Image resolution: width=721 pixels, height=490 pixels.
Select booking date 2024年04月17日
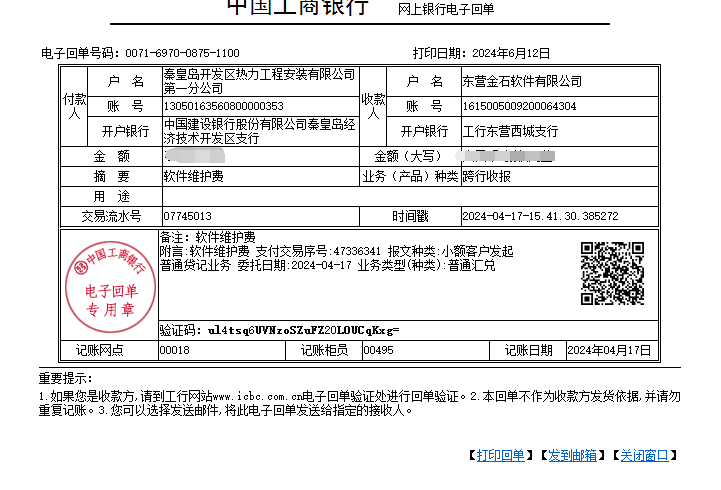pyautogui.click(x=609, y=350)
